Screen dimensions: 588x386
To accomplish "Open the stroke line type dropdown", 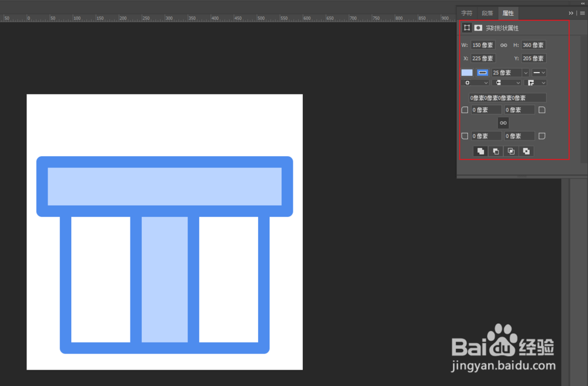I will (x=539, y=73).
